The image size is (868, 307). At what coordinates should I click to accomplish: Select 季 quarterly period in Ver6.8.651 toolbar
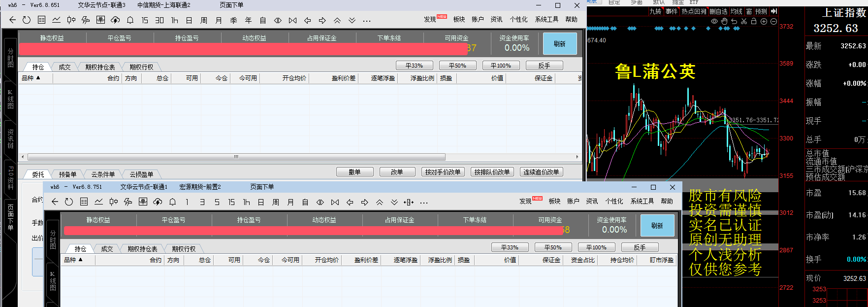233,20
